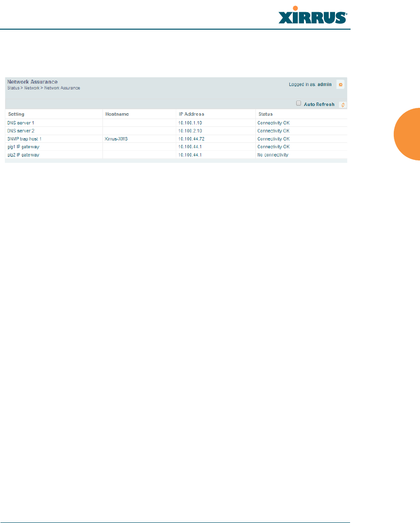The width and height of the screenshot is (420, 523).
Task: Select the DNS server 2 row label
Action: pos(21,131)
